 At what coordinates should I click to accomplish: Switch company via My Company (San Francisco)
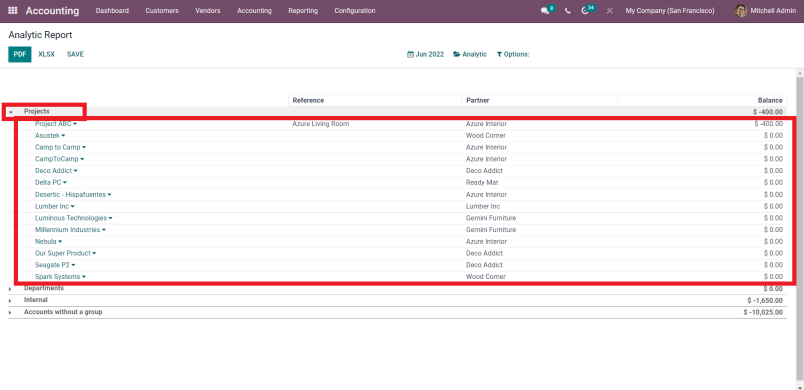670,11
